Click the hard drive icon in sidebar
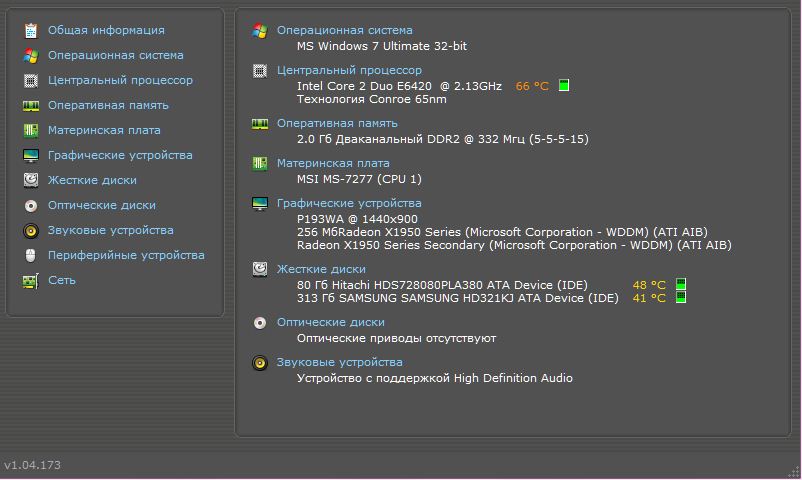The image size is (802, 480). [x=30, y=181]
